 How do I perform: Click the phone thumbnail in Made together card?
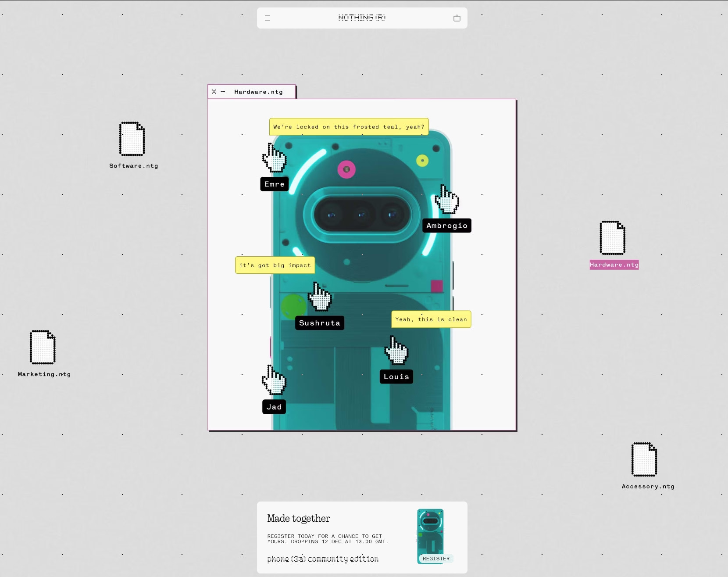coord(430,536)
